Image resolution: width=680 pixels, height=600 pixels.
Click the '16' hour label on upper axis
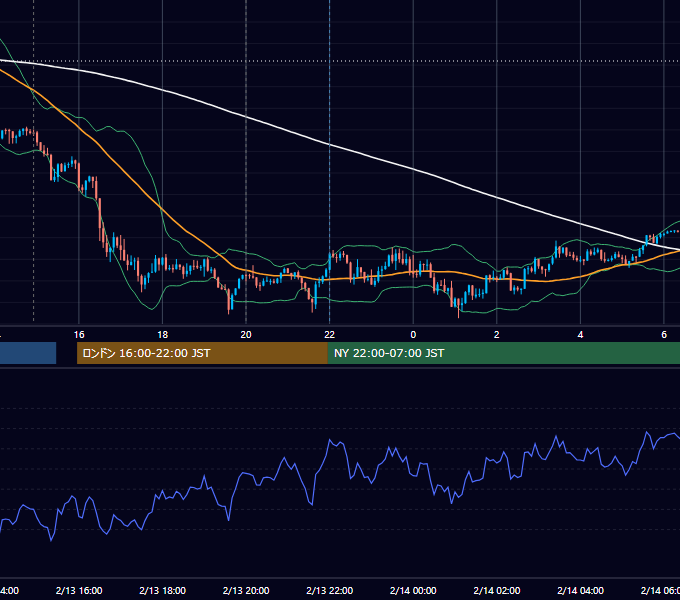tap(79, 334)
